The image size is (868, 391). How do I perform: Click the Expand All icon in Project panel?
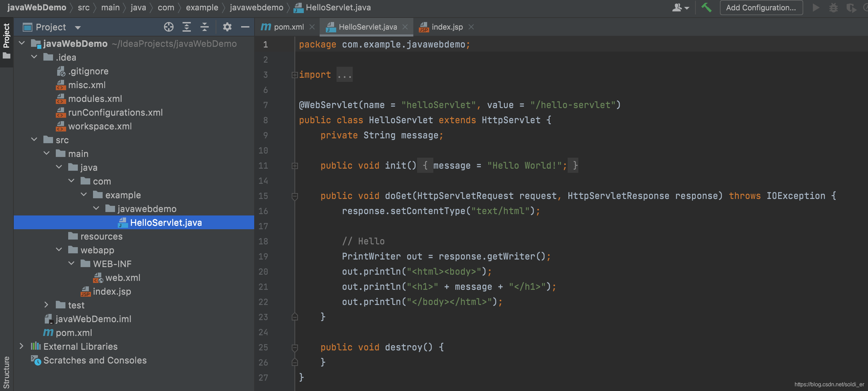187,27
